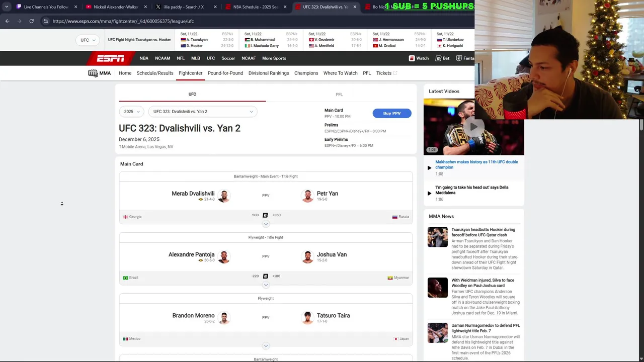Open Usman Nurmagomedov PFL title article

click(x=486, y=328)
